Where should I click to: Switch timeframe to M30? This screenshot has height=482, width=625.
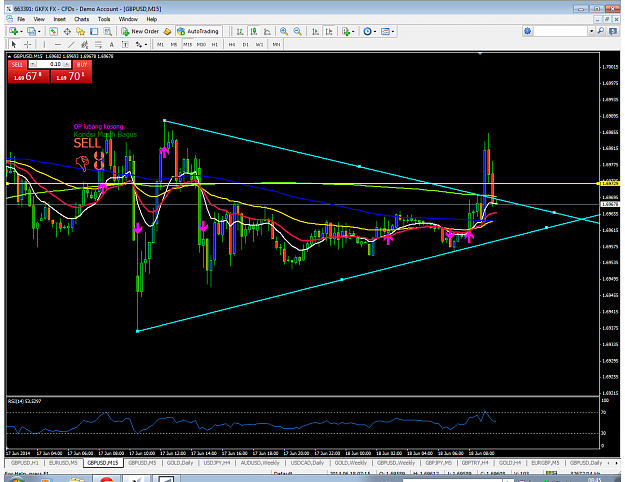(x=201, y=45)
